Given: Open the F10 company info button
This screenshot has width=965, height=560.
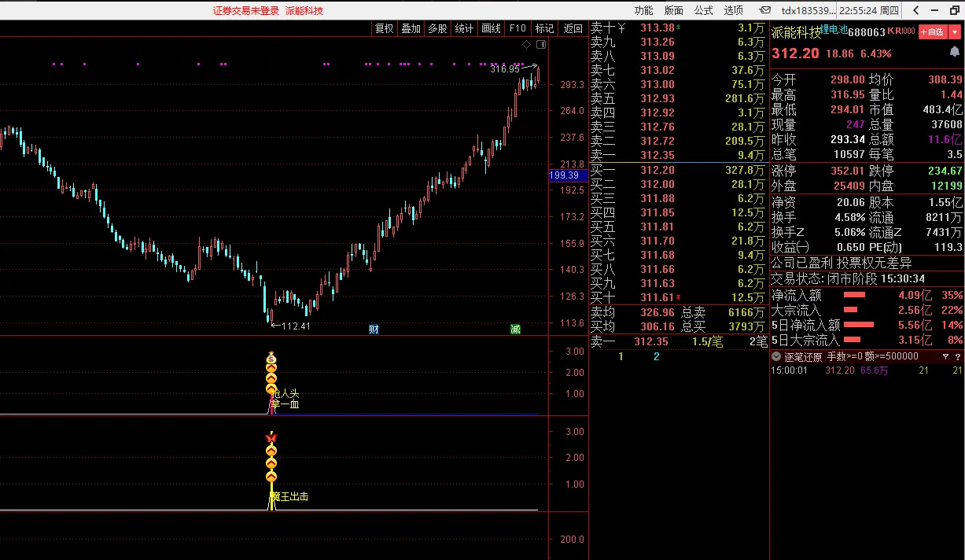Looking at the screenshot, I should pyautogui.click(x=517, y=28).
